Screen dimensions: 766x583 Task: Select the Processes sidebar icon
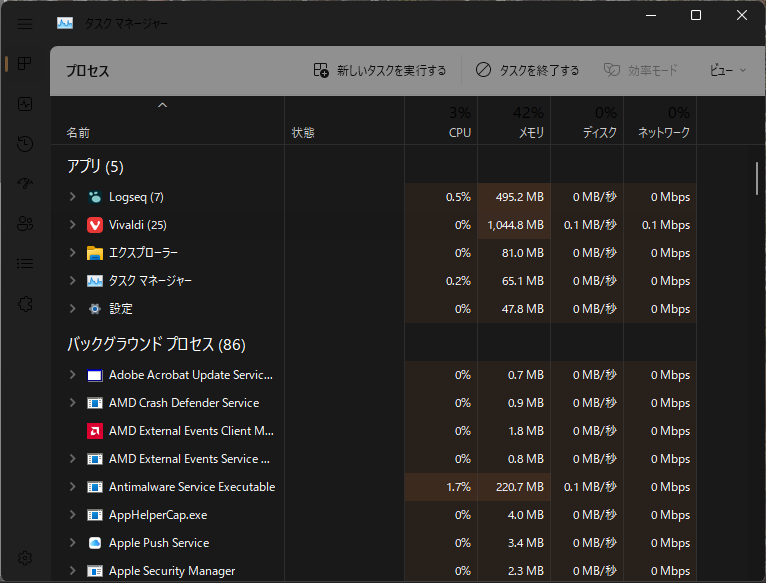[25, 64]
